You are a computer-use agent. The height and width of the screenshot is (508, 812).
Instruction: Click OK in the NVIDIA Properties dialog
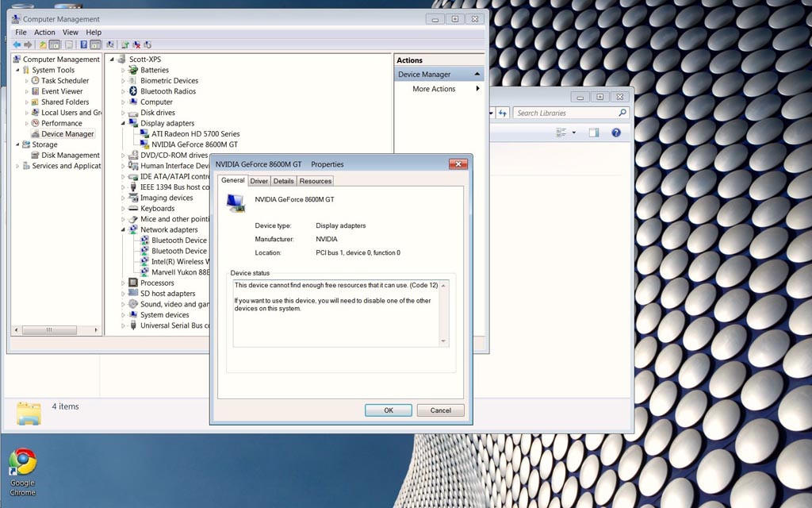(389, 410)
